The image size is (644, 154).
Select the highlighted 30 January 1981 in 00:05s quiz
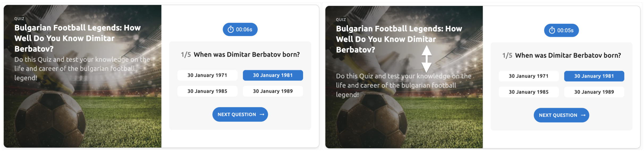(594, 76)
